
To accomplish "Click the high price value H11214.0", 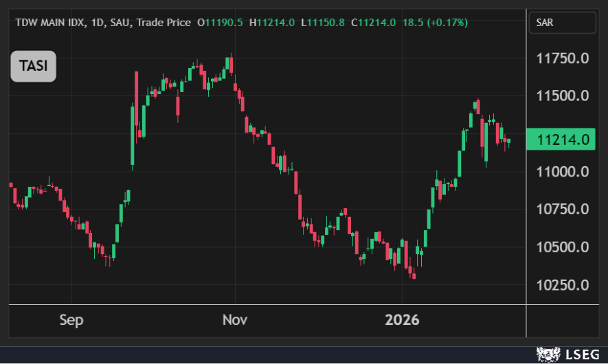I will [272, 23].
